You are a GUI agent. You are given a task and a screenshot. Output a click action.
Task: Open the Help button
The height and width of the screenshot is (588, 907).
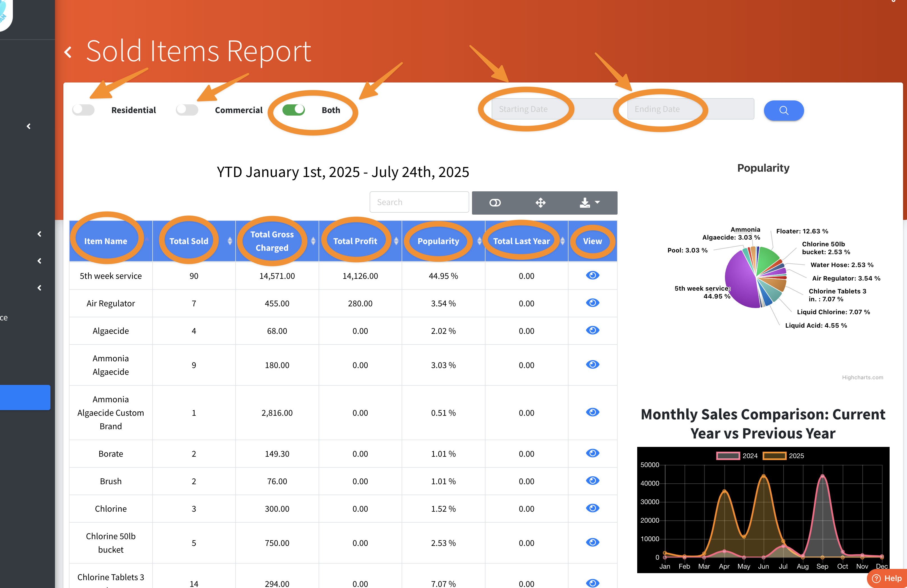887,578
